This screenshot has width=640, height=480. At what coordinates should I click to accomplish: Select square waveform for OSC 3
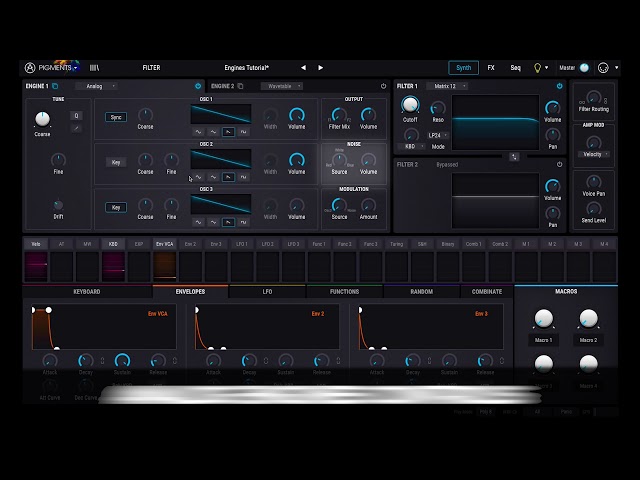(243, 222)
